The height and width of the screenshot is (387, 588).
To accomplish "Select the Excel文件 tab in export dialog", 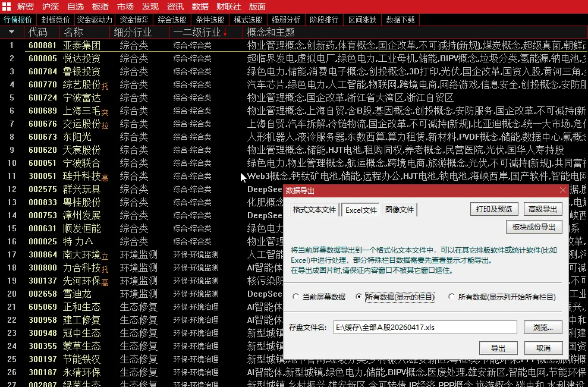I will pos(361,210).
